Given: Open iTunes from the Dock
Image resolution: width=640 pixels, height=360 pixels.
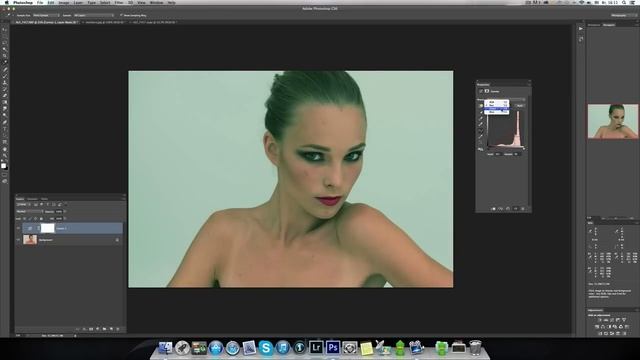Looking at the screenshot, I should coord(282,348).
